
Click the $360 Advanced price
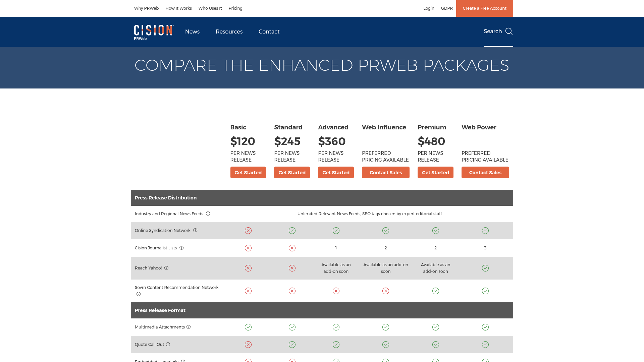click(332, 141)
